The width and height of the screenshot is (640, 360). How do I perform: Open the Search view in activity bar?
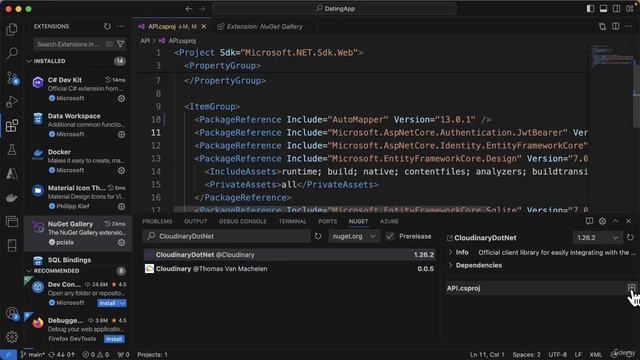(x=12, y=53)
